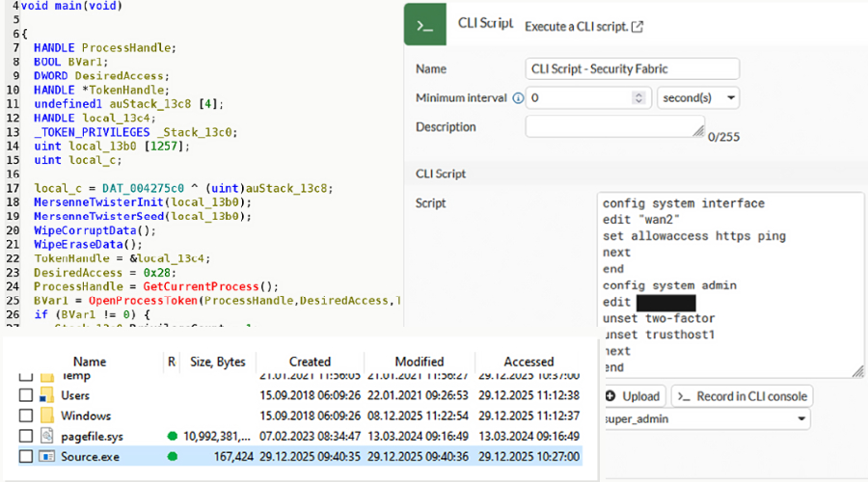The height and width of the screenshot is (482, 868).
Task: Click the green dot in Source.exe's R column
Action: click(x=173, y=456)
